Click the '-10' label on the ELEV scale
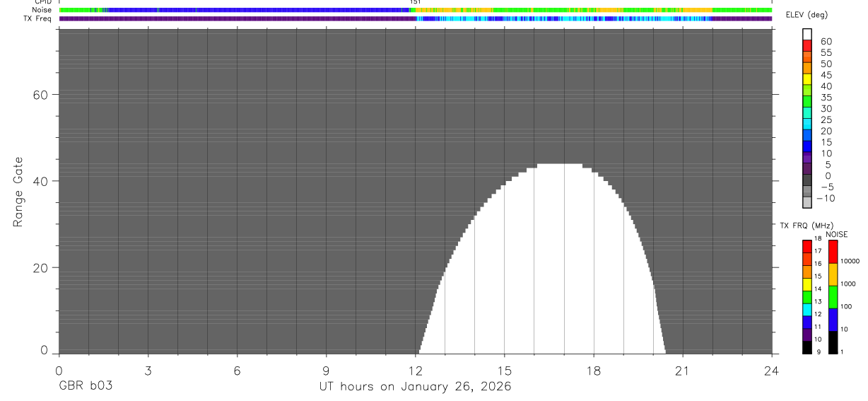This screenshot has width=868, height=401. click(824, 198)
